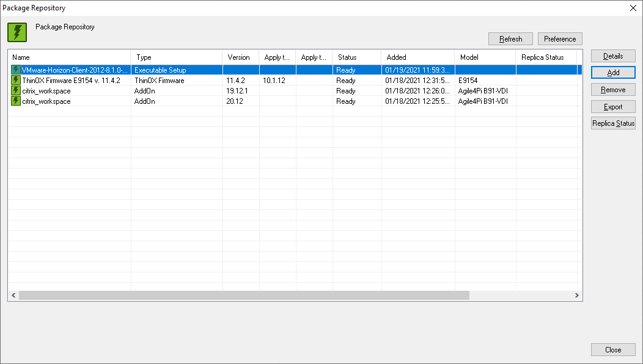
Task: Click AddOn type cell for version 19.12.1
Action: click(145, 91)
